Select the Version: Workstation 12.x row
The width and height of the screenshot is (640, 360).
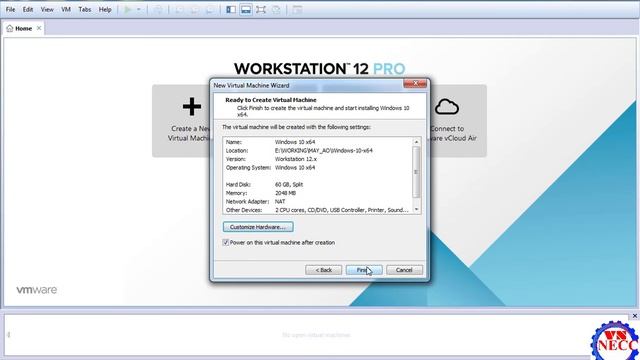(x=318, y=159)
